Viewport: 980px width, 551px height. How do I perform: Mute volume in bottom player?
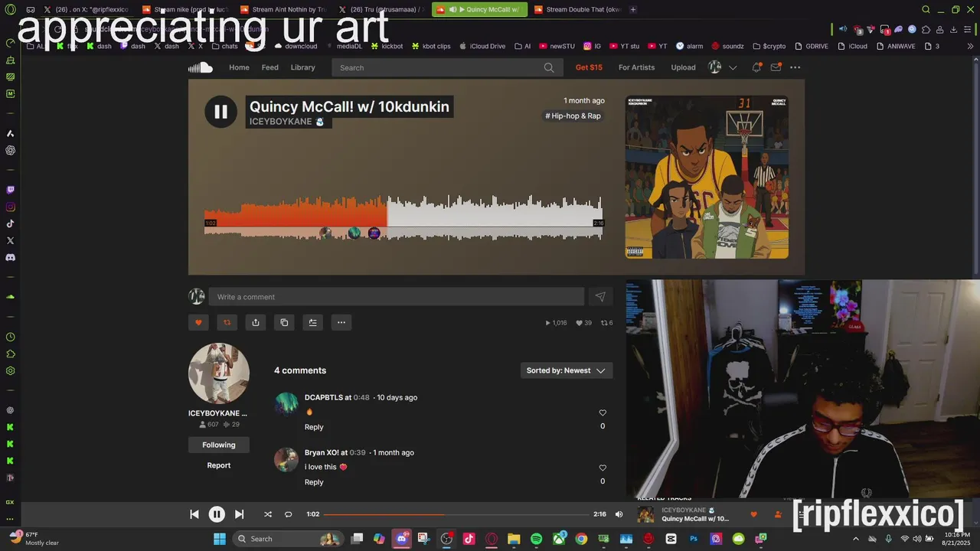pyautogui.click(x=619, y=514)
